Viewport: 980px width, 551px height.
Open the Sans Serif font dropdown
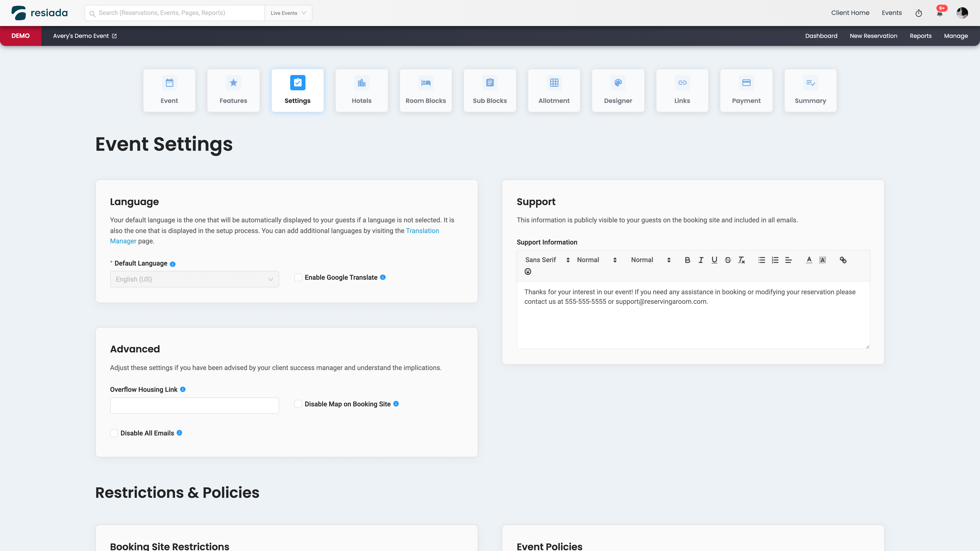coord(547,260)
